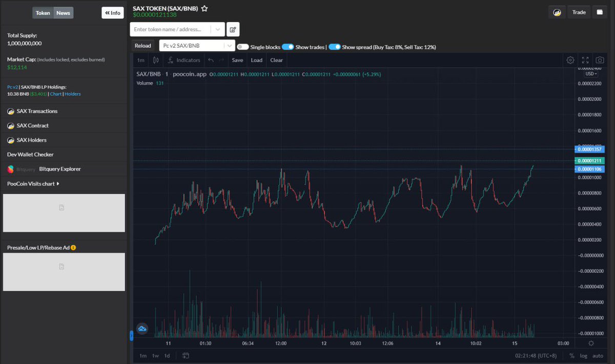This screenshot has width=615, height=364.
Task: Open SAX Transactions link
Action: point(37,111)
